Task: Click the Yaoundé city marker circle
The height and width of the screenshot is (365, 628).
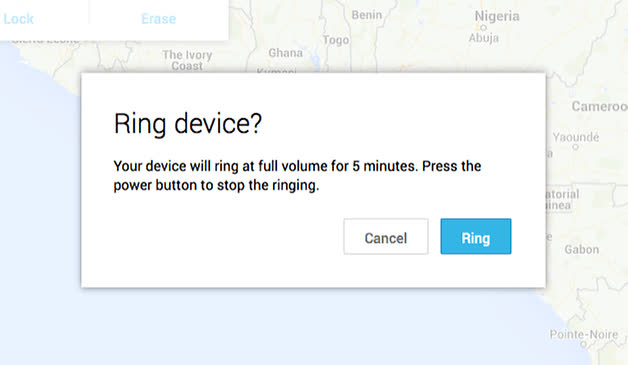Action: 575,147
